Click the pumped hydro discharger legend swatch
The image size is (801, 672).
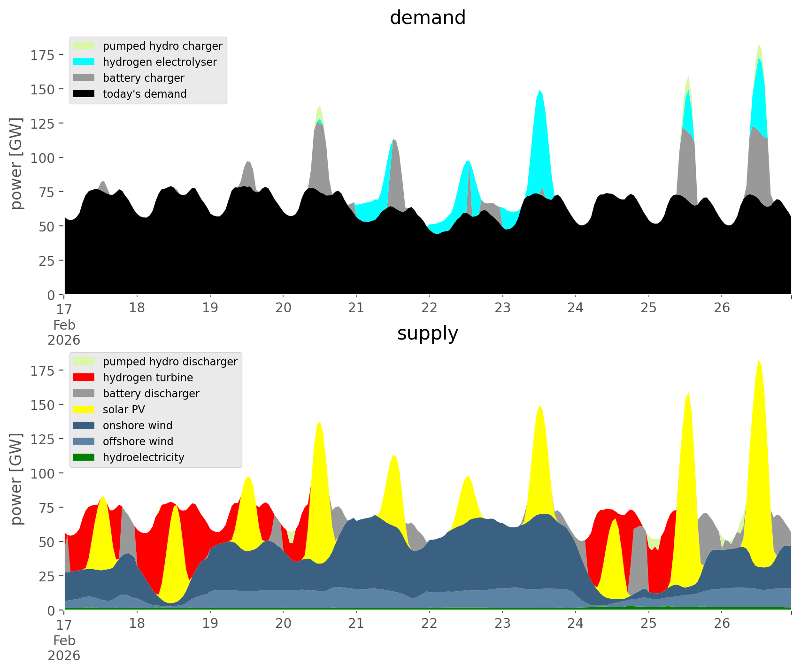84,362
